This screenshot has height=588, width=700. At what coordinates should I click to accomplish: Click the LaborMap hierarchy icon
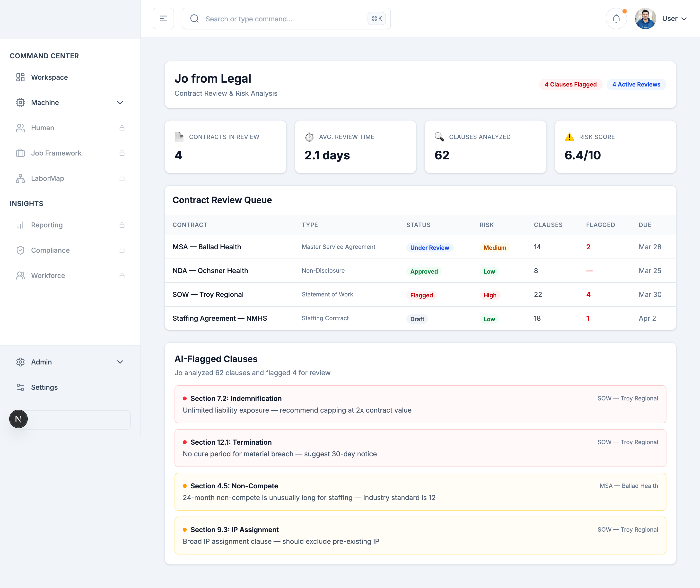coord(20,178)
